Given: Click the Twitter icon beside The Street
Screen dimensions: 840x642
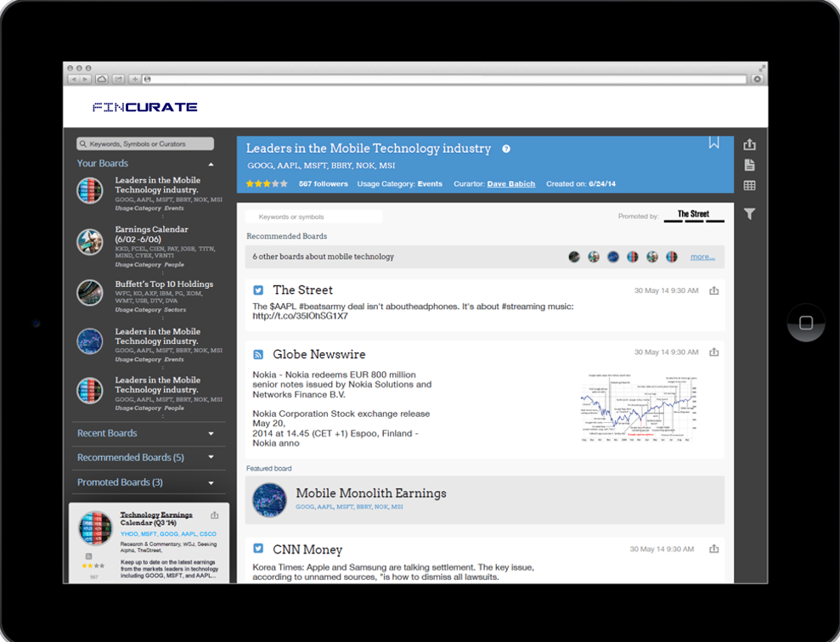Looking at the screenshot, I should (258, 290).
